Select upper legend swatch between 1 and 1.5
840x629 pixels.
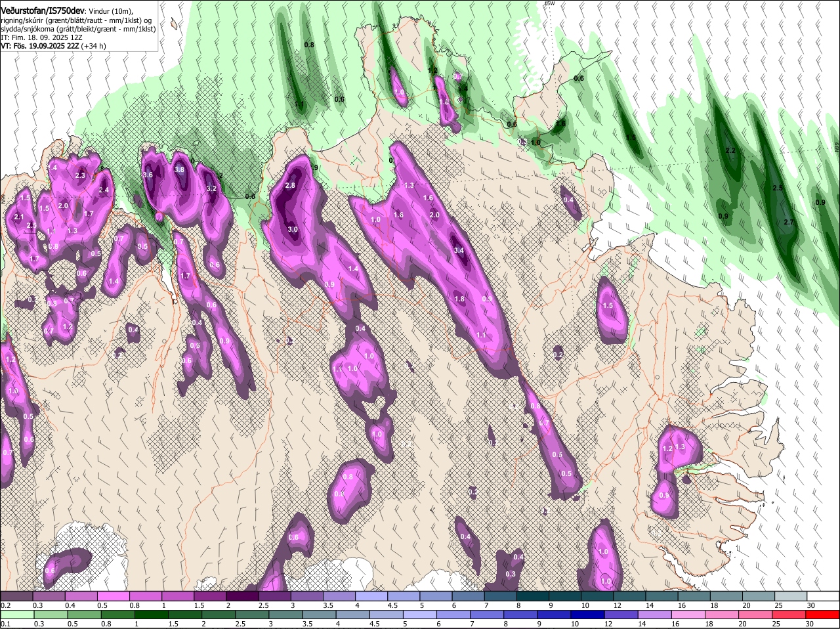(x=178, y=596)
